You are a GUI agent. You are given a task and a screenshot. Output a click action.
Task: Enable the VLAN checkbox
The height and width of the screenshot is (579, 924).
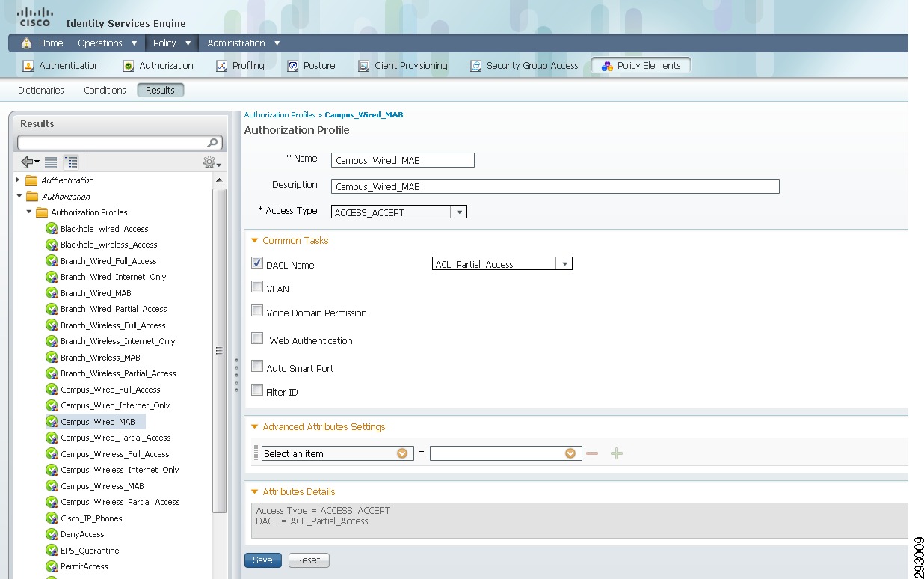pyautogui.click(x=257, y=287)
